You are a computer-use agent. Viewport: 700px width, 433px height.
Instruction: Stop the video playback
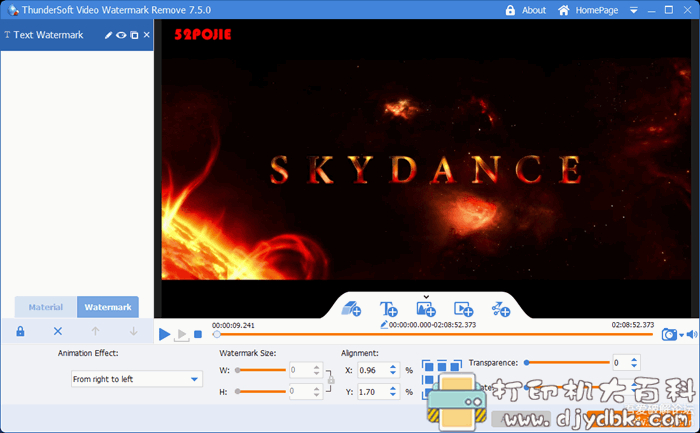(198, 334)
